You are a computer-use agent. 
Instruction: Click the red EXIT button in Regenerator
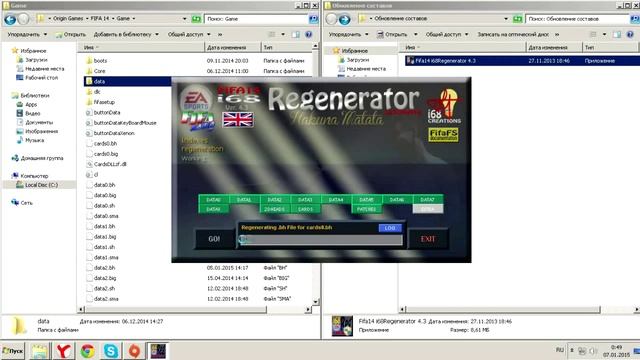click(x=428, y=239)
